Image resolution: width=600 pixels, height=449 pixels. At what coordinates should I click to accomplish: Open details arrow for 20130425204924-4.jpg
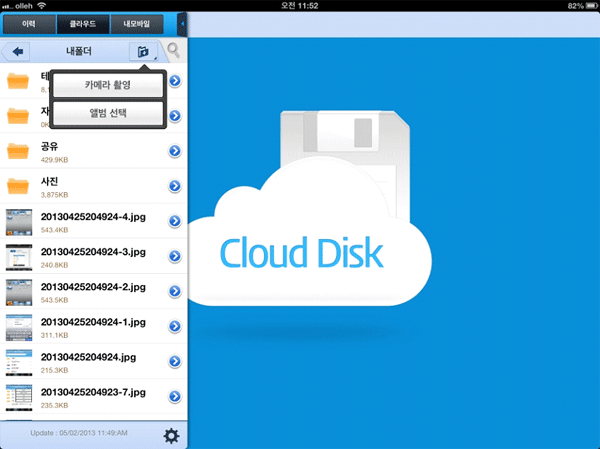(175, 221)
